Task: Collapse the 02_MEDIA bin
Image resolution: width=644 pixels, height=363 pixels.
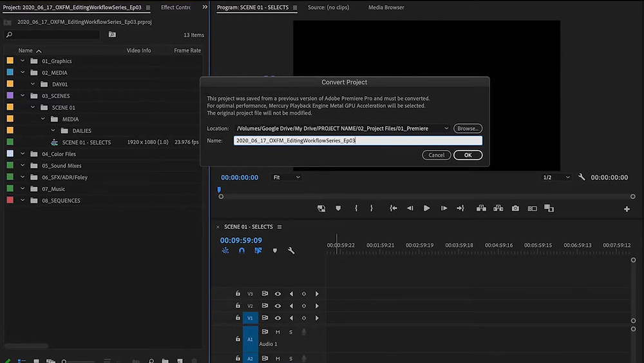Action: [x=23, y=72]
